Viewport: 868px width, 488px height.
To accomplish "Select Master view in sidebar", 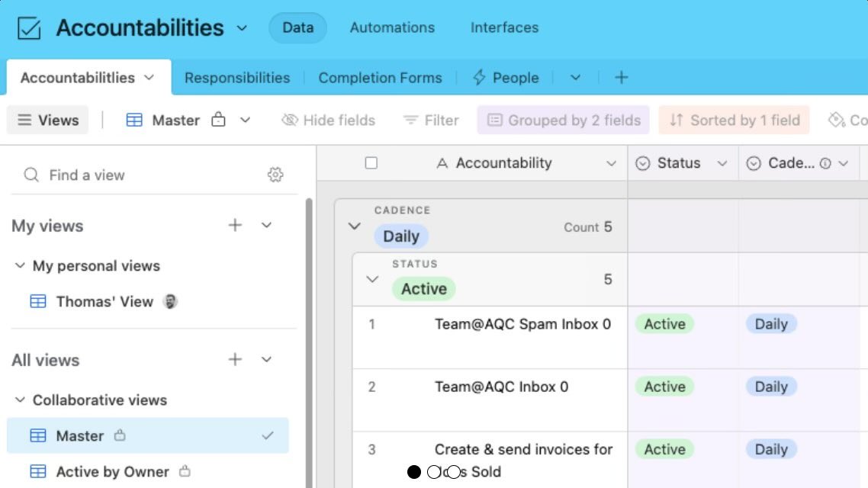I will [148, 436].
